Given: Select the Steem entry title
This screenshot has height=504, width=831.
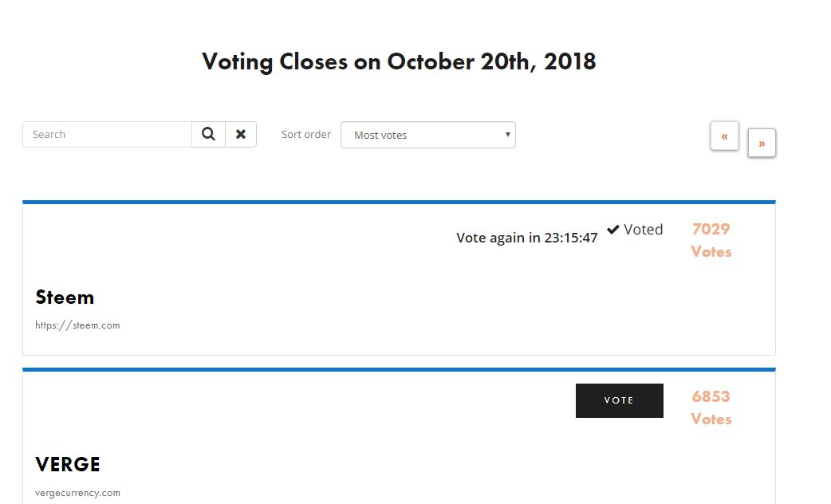Looking at the screenshot, I should (x=65, y=297).
